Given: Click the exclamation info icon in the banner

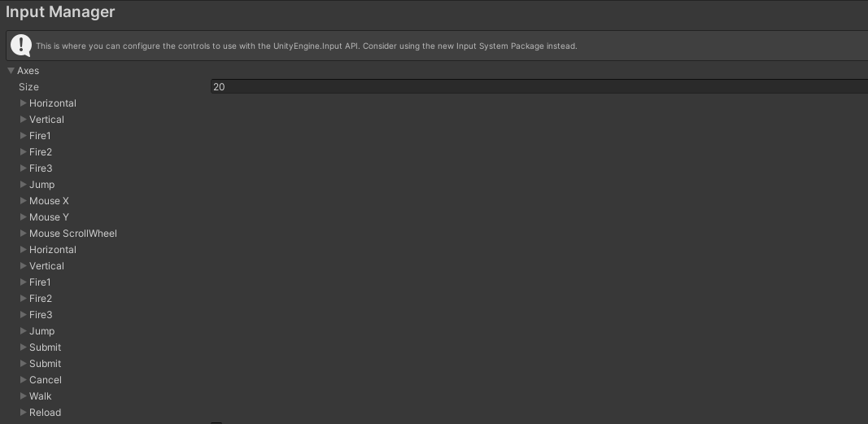Looking at the screenshot, I should click(21, 46).
